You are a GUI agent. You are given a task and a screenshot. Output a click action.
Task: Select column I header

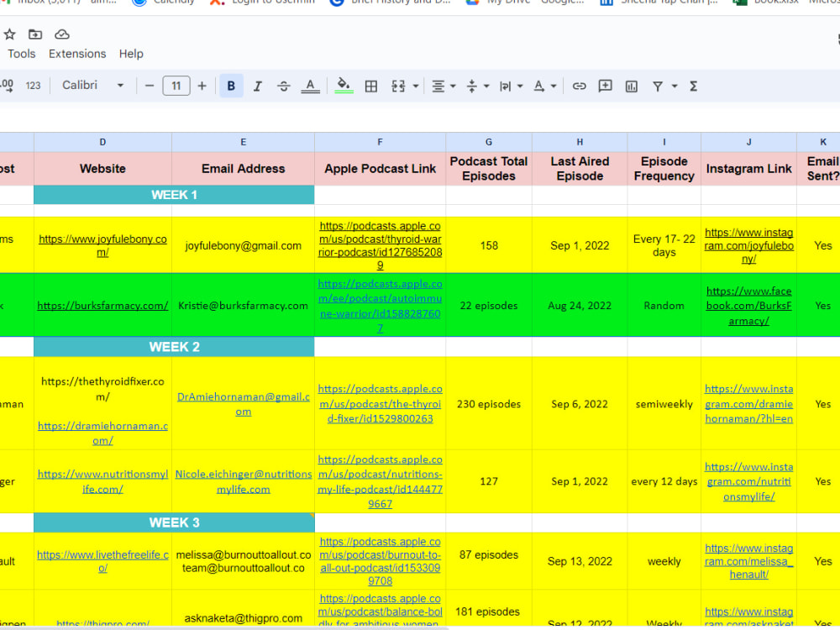(664, 142)
